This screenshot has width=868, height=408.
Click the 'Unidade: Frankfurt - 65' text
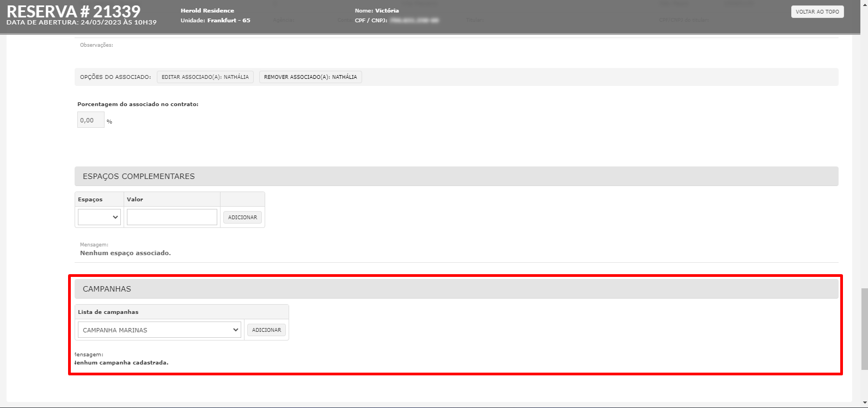click(x=216, y=20)
